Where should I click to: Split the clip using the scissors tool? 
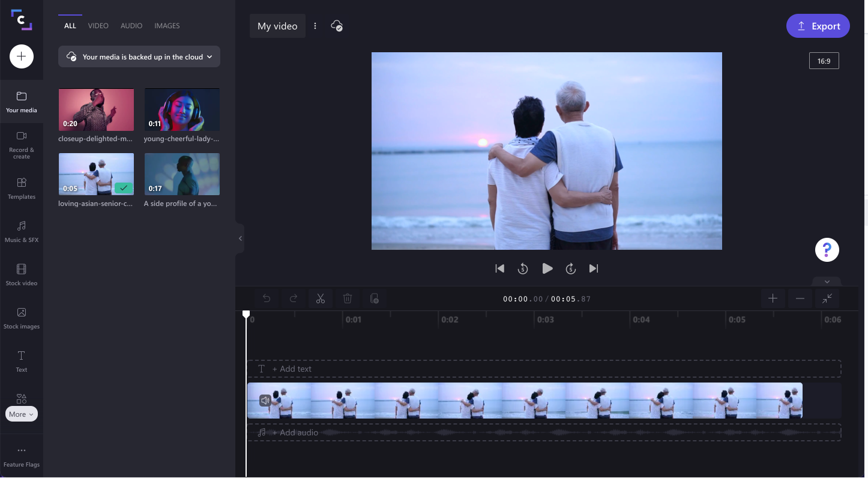(321, 298)
